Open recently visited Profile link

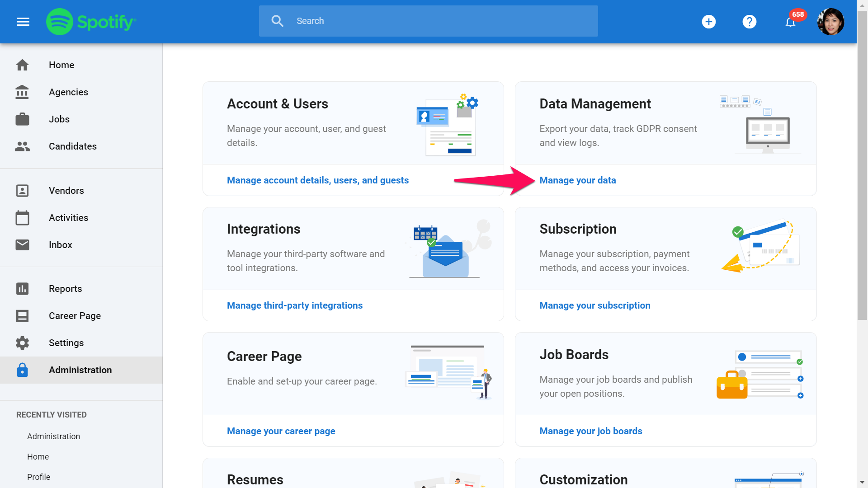click(x=38, y=477)
